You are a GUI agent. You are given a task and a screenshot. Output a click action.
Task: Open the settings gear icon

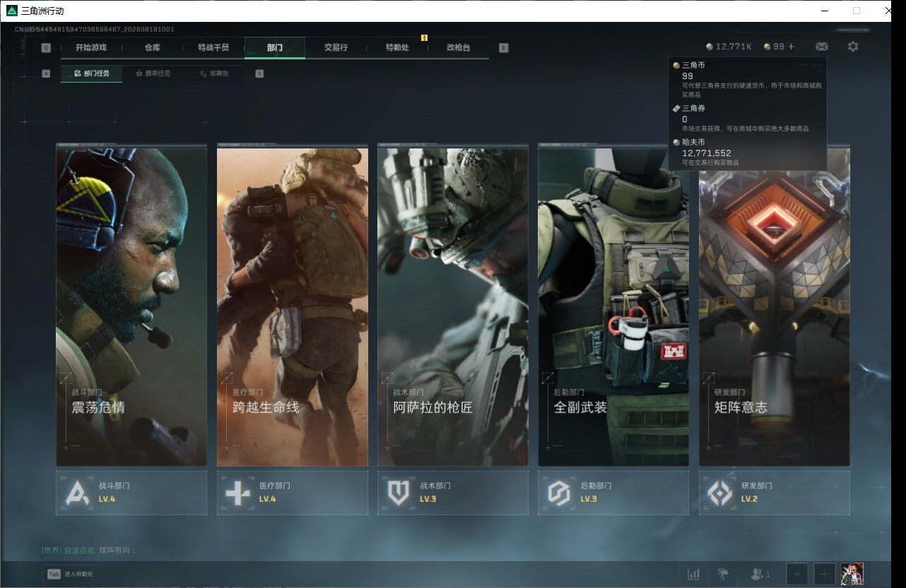point(853,47)
